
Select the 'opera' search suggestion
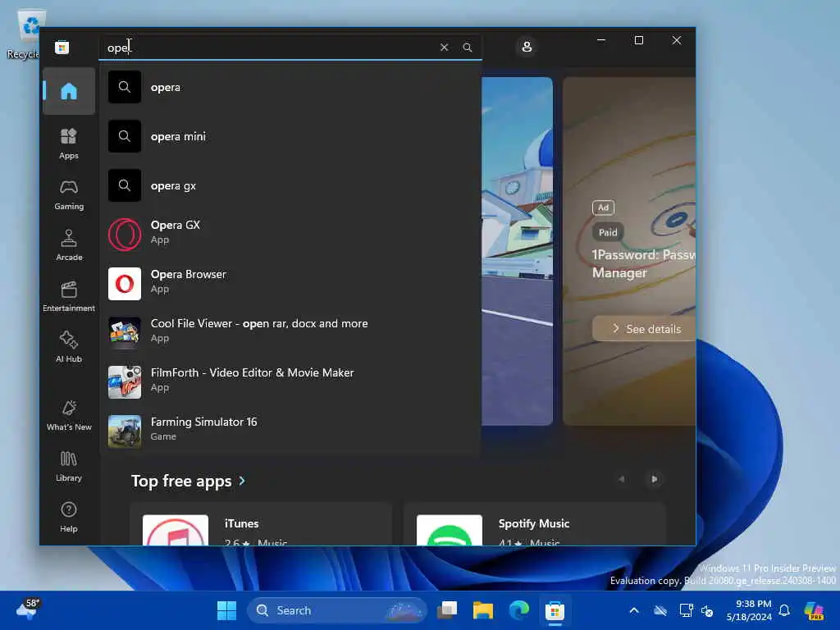(x=290, y=87)
